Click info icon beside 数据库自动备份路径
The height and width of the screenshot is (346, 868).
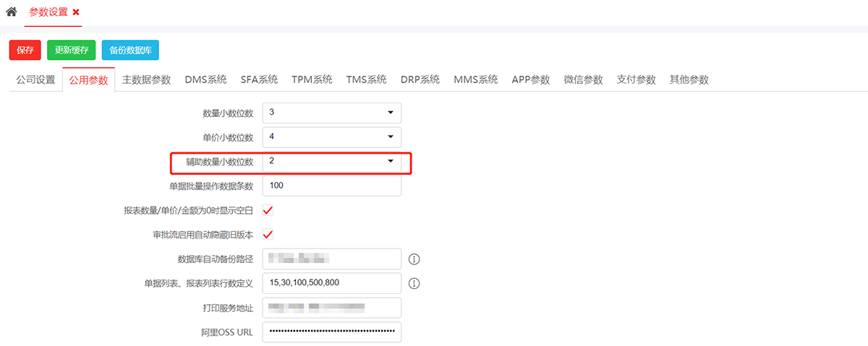tap(414, 259)
